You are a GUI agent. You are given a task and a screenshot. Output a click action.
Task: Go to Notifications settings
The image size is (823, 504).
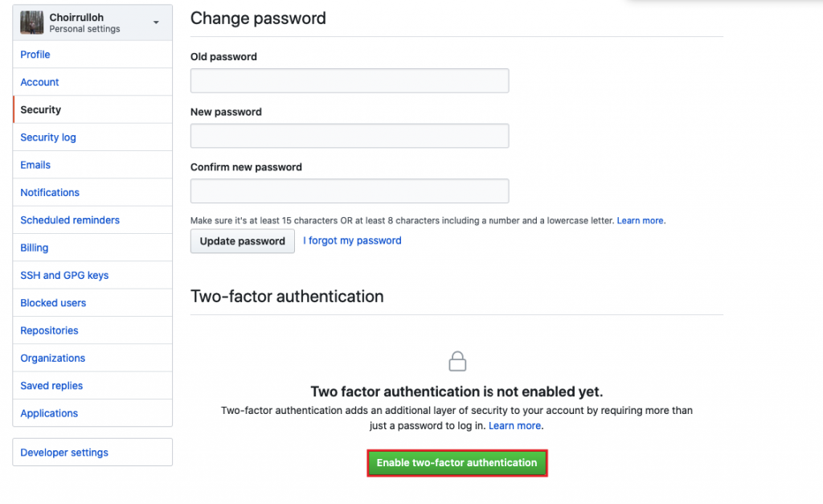pos(49,192)
